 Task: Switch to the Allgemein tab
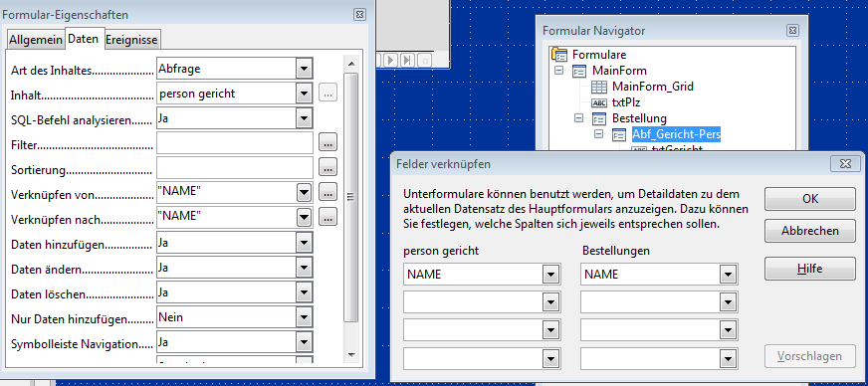pos(36,40)
